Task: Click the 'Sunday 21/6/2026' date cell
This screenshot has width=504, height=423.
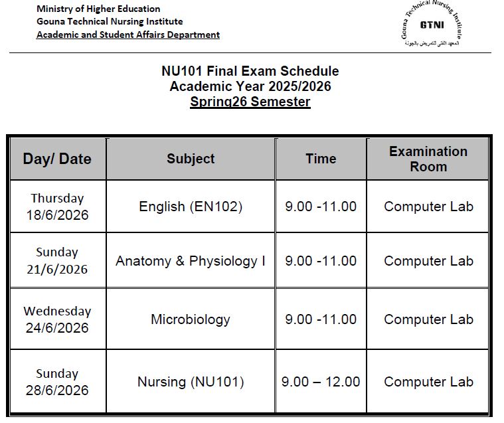Action: (58, 261)
